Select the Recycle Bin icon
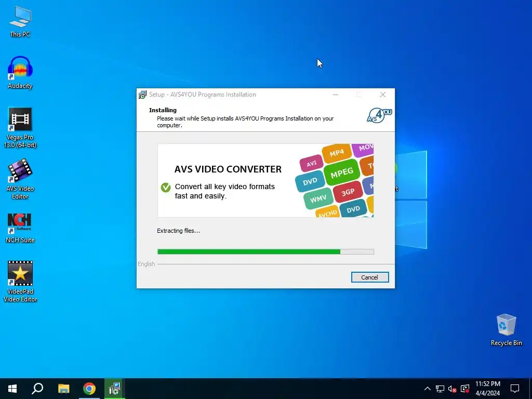This screenshot has width=532, height=399. [506, 330]
